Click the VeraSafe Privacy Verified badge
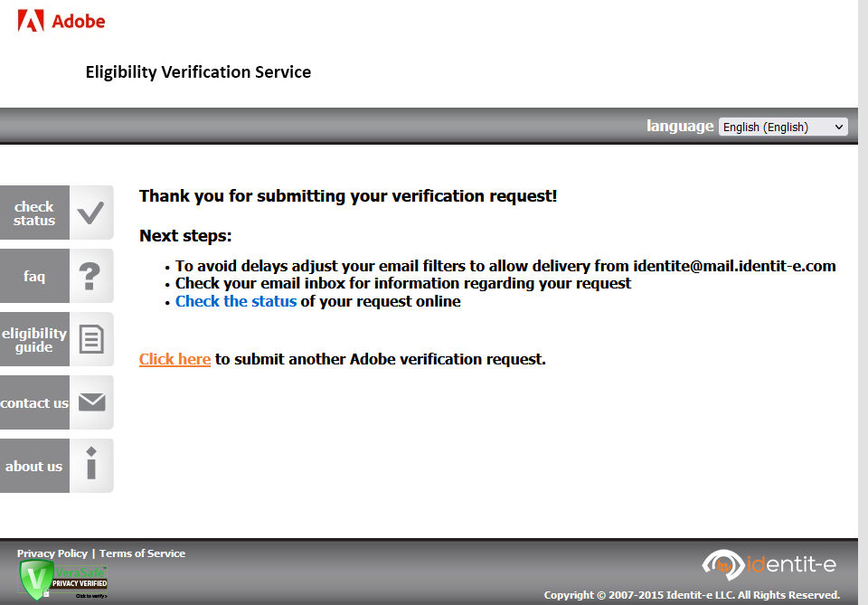The height and width of the screenshot is (605, 868). click(x=62, y=581)
